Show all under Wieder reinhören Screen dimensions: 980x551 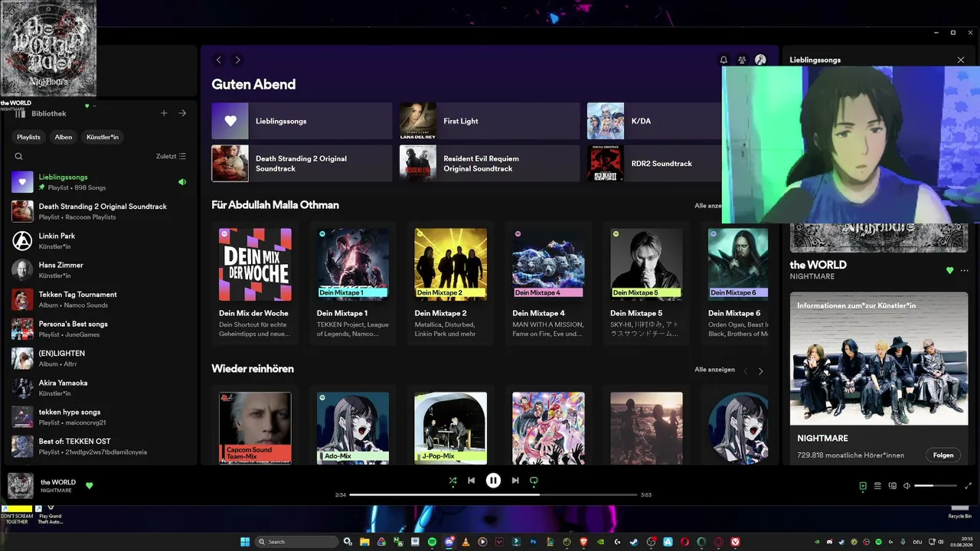point(714,370)
